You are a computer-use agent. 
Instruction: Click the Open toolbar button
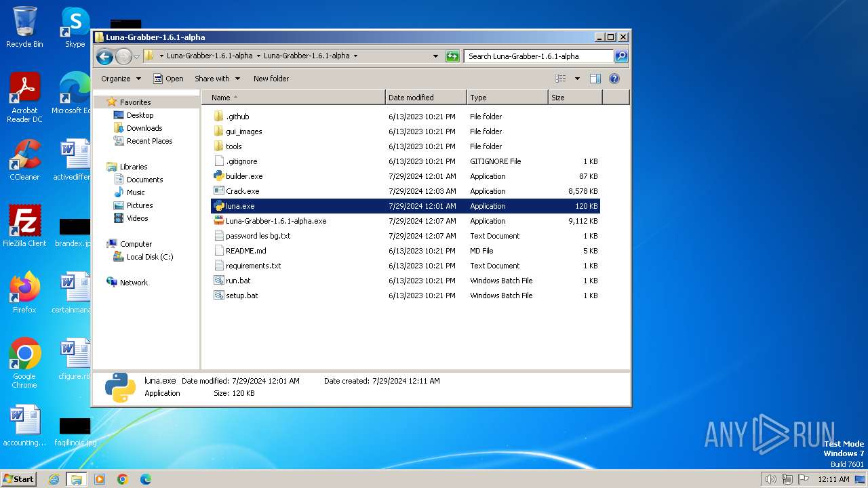point(168,79)
